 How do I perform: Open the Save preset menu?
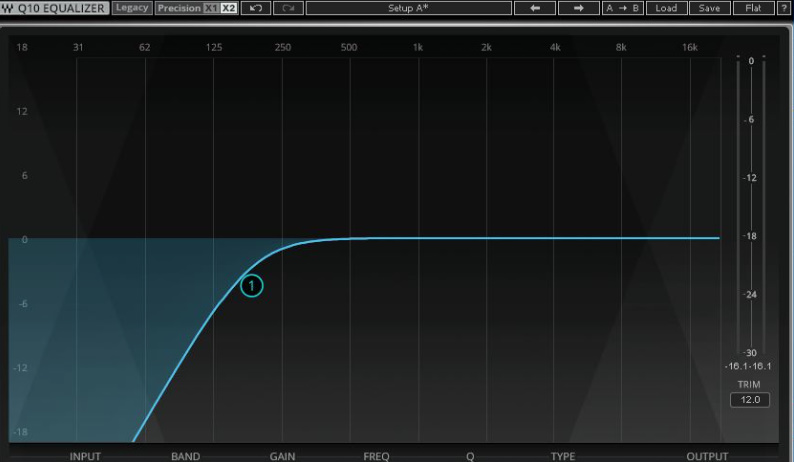click(709, 8)
